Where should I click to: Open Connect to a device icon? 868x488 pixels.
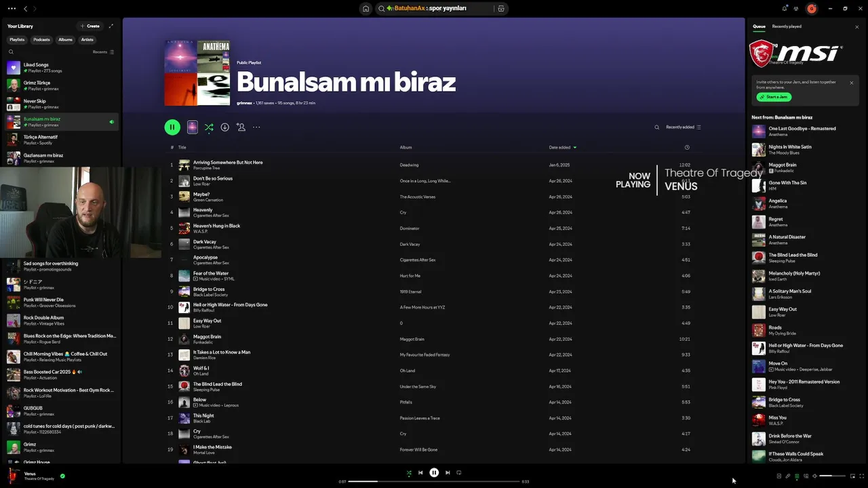click(806, 476)
